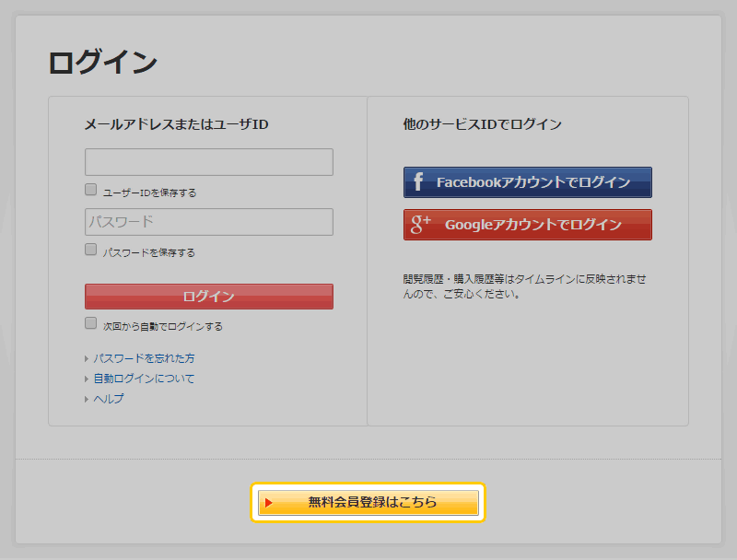Click the 閲覧履歴・購入履歴等 notice text
The width and height of the screenshot is (737, 560).
[524, 286]
